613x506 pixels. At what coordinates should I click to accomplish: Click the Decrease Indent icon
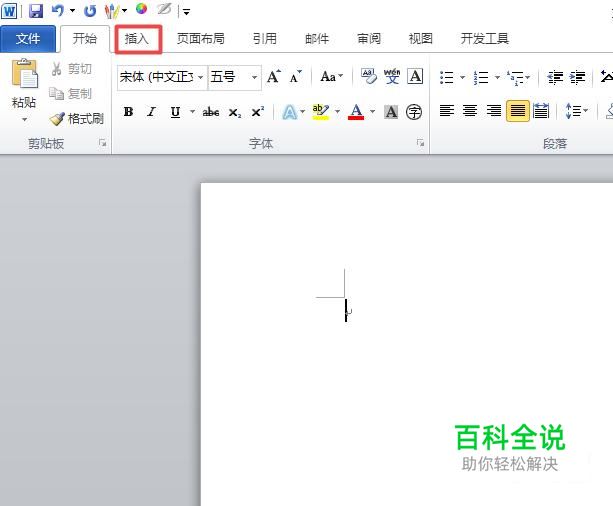(555, 77)
